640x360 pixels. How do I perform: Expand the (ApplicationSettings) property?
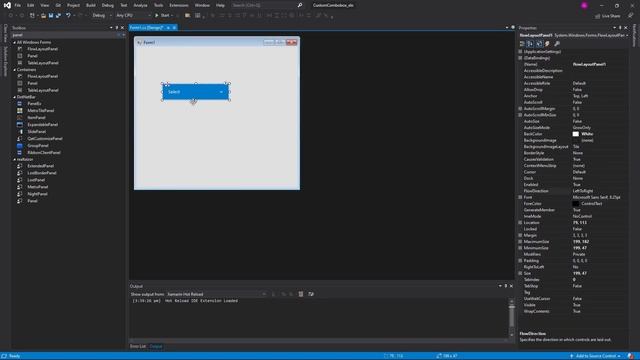(x=520, y=52)
